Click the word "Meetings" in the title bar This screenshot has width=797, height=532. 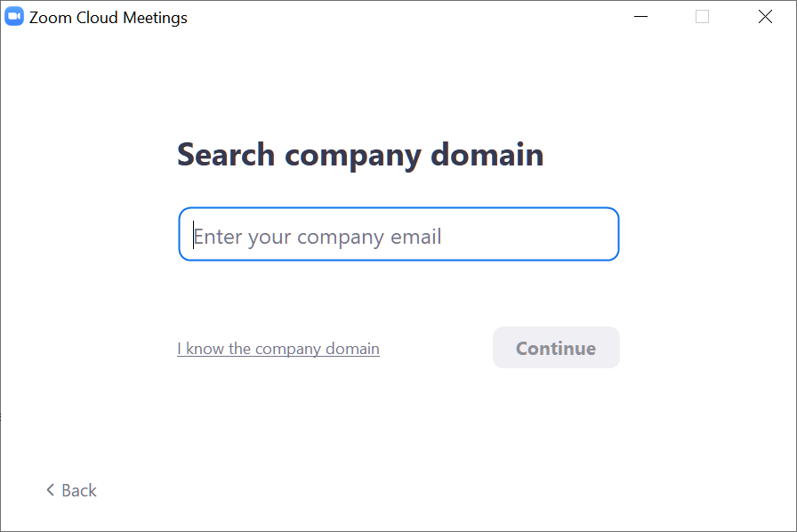click(157, 18)
